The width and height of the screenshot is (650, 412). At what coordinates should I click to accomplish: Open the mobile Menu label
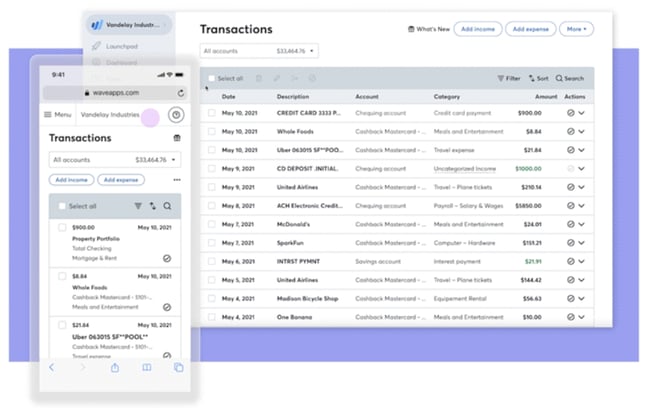click(63, 114)
